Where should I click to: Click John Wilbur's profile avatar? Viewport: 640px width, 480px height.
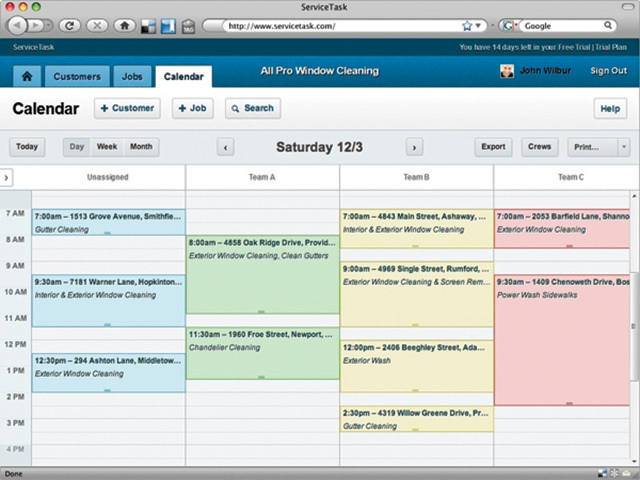[x=508, y=72]
